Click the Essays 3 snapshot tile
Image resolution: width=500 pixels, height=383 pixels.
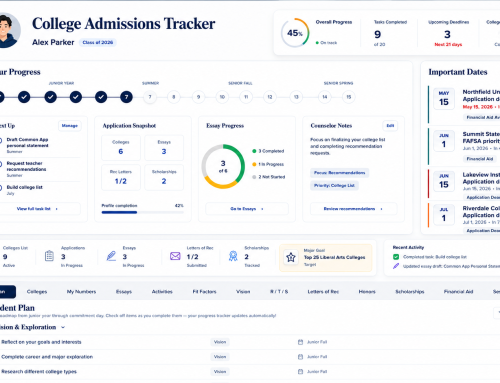164,147
